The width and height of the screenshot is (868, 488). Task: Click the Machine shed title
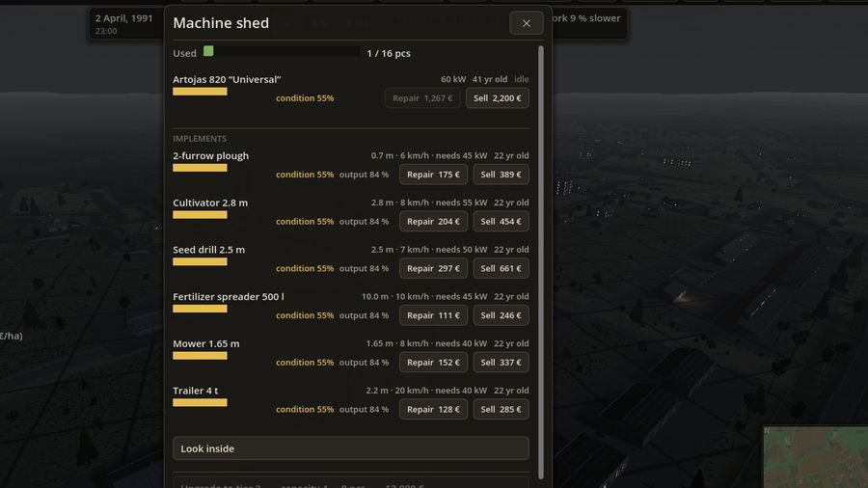pos(221,23)
